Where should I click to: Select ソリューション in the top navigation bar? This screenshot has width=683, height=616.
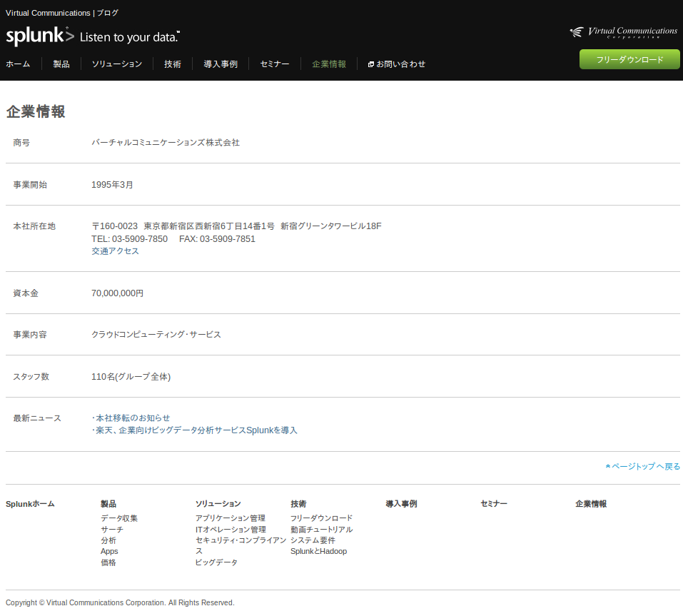[x=117, y=64]
